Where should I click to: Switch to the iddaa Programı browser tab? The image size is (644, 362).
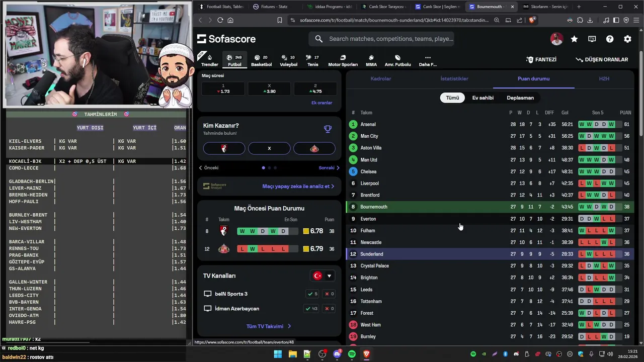(330, 7)
